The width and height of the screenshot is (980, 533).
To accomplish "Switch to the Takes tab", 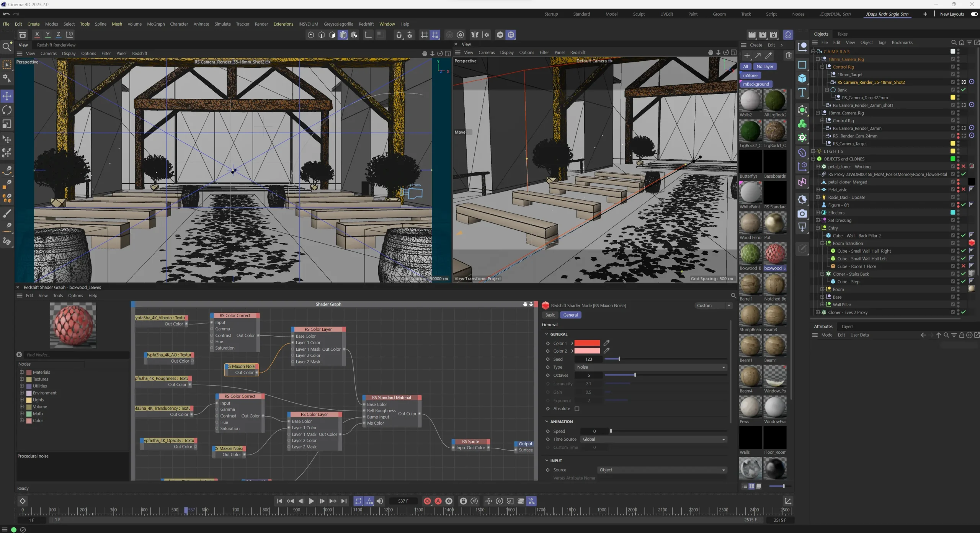I will point(842,34).
